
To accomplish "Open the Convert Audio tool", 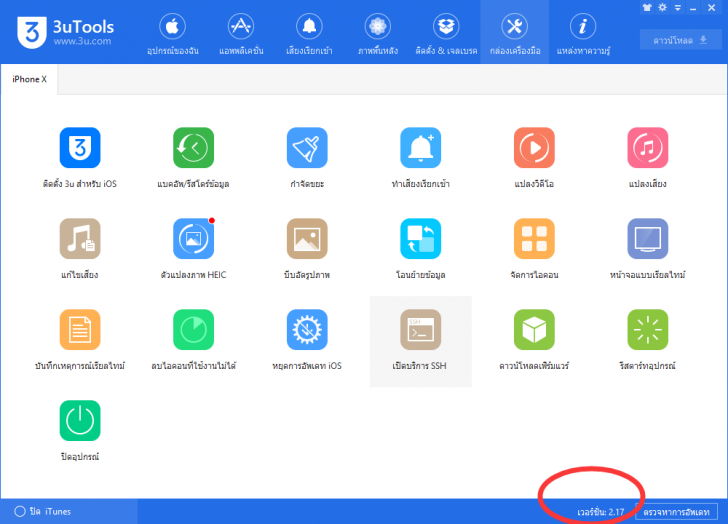I will pos(648,148).
